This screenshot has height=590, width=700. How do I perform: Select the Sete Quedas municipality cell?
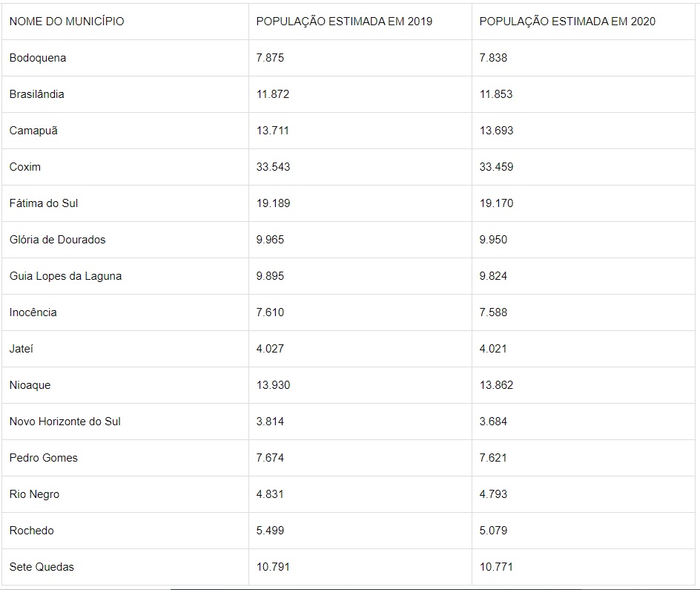tap(42, 567)
